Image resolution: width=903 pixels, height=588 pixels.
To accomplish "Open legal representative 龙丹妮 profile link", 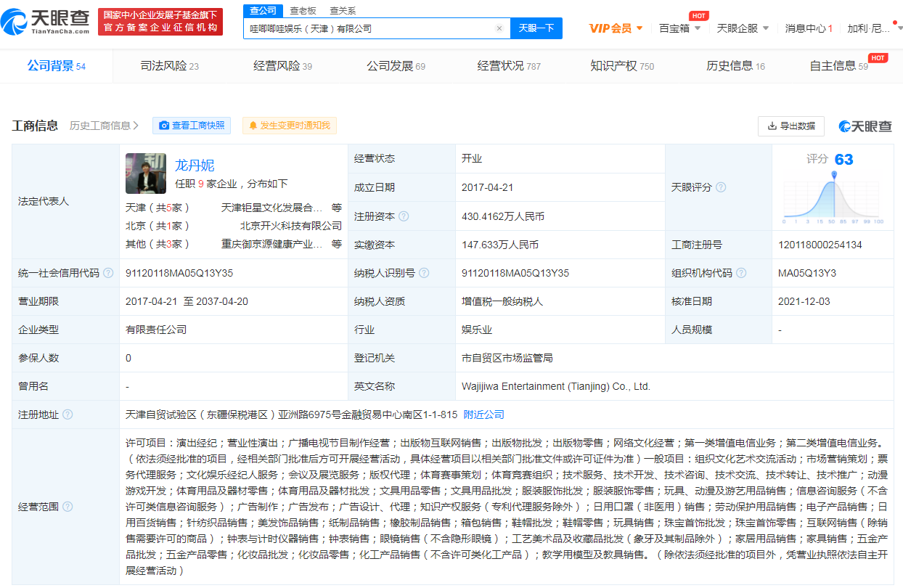I will [195, 166].
